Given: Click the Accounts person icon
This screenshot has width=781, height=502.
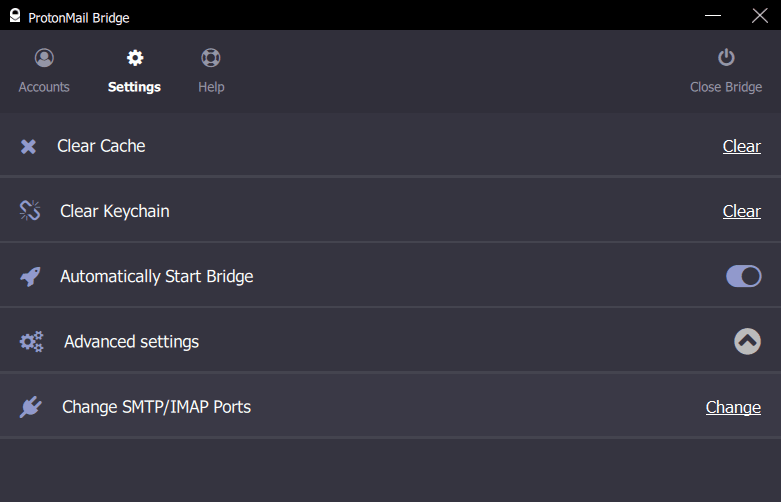Looking at the screenshot, I should tap(44, 58).
